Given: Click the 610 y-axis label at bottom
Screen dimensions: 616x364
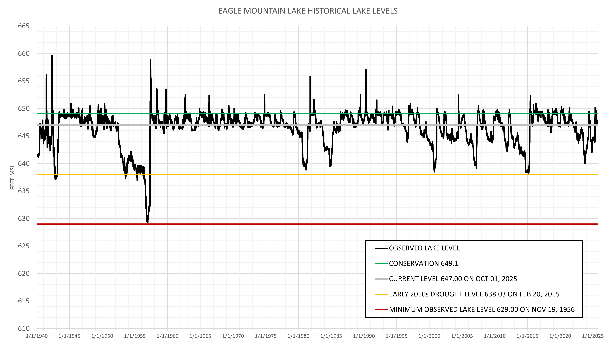Looking at the screenshot, I should (x=24, y=328).
